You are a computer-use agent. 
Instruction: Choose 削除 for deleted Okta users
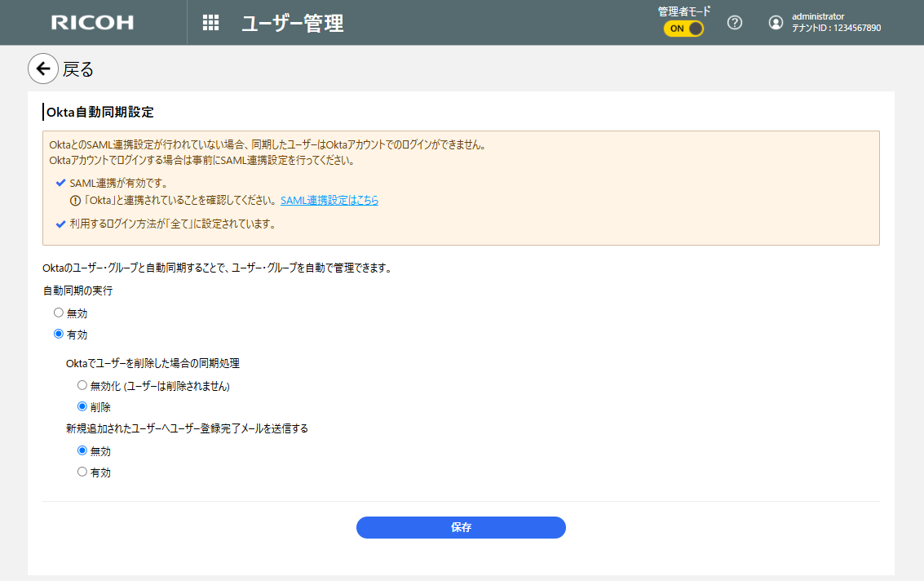(x=82, y=406)
